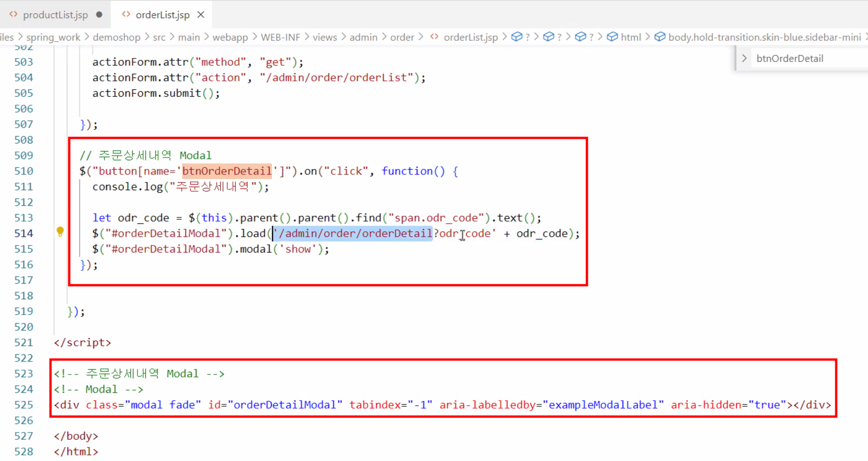Click the closing script tag on line 521
The width and height of the screenshot is (868, 461).
[82, 343]
